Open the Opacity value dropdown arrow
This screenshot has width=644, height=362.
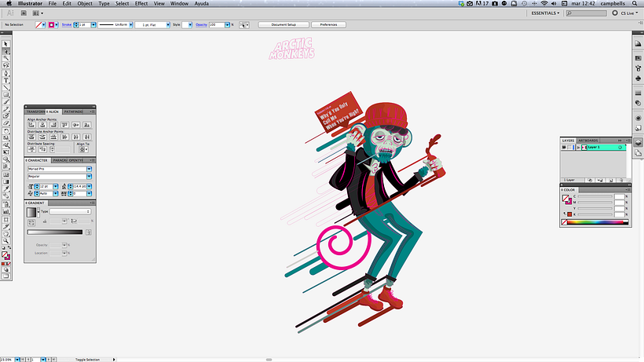pyautogui.click(x=227, y=24)
